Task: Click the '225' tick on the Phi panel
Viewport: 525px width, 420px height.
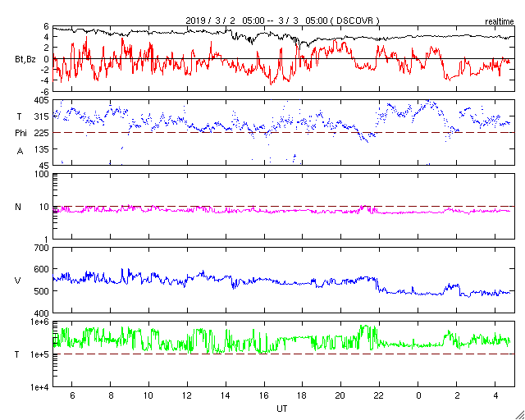Action: [x=42, y=133]
